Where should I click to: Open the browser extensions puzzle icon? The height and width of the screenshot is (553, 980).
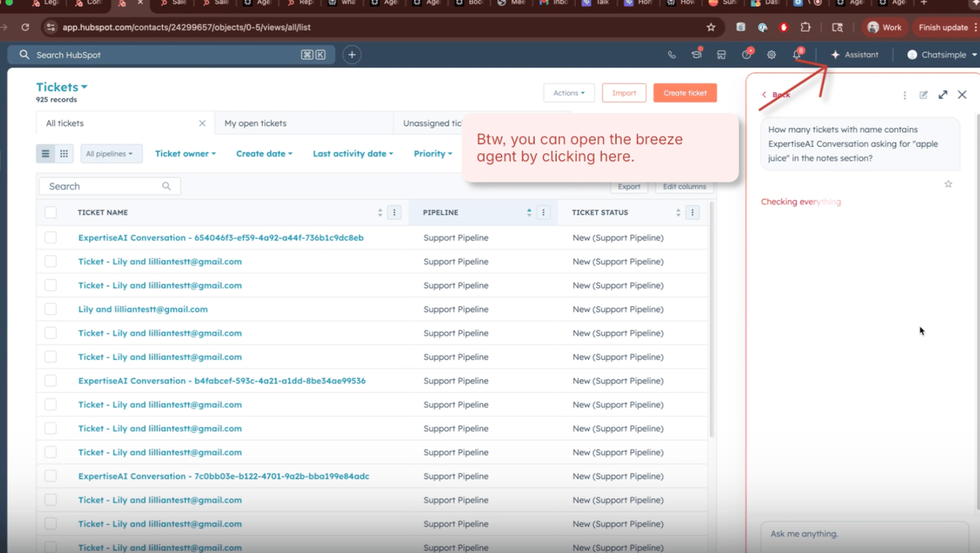806,27
